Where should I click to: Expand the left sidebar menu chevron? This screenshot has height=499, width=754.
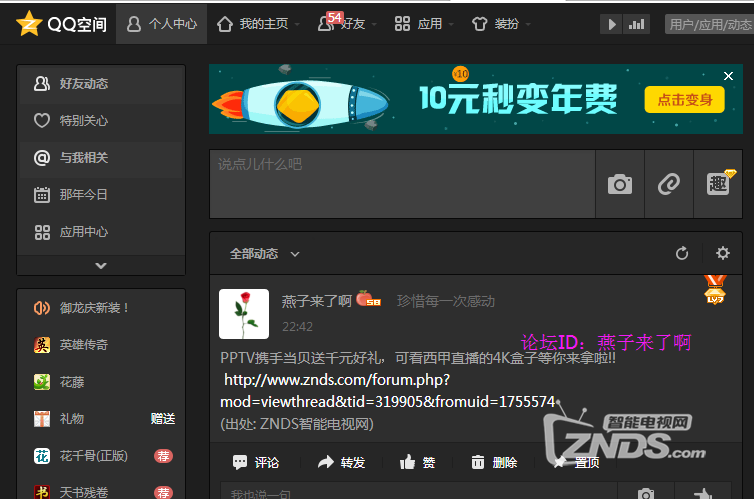pos(100,266)
